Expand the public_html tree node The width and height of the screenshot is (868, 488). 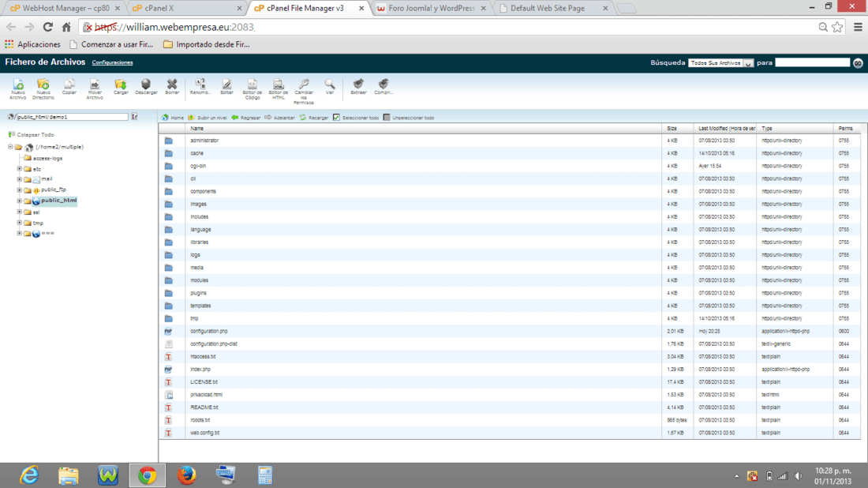[20, 201]
